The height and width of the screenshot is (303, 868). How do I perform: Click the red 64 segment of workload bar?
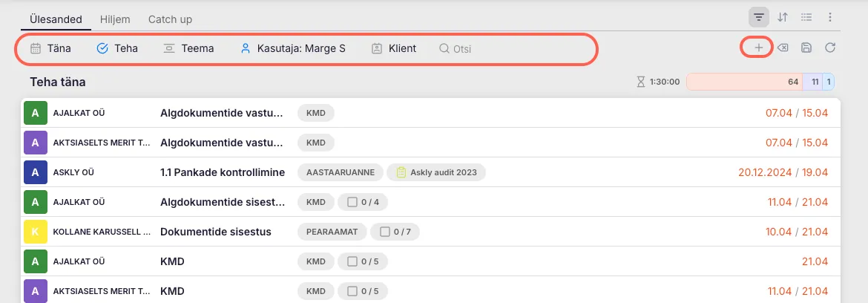pyautogui.click(x=744, y=82)
